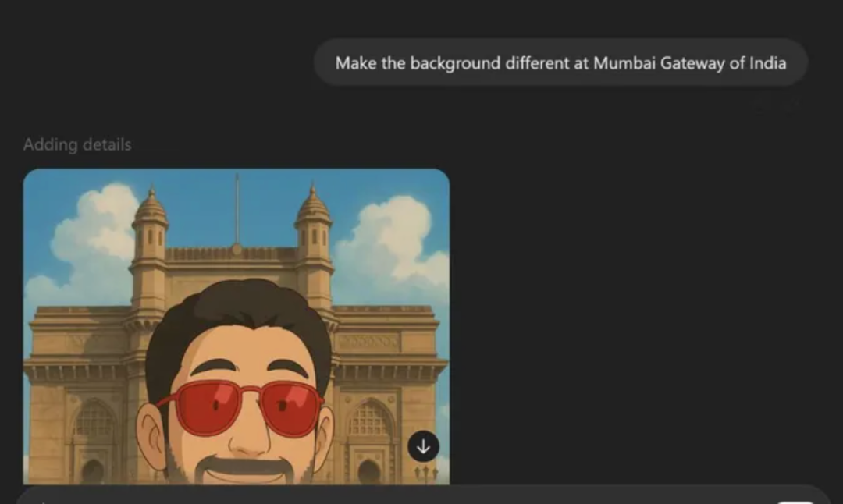843x504 pixels.
Task: Click the down-arrow button on the image
Action: tap(424, 446)
